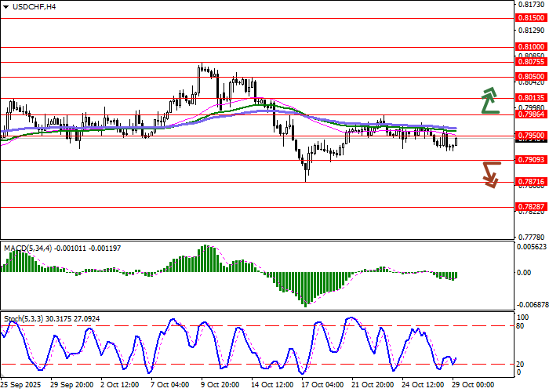Click the 25 Sep 2025 date label
Screen dimensions: 549x392
(x=21, y=385)
